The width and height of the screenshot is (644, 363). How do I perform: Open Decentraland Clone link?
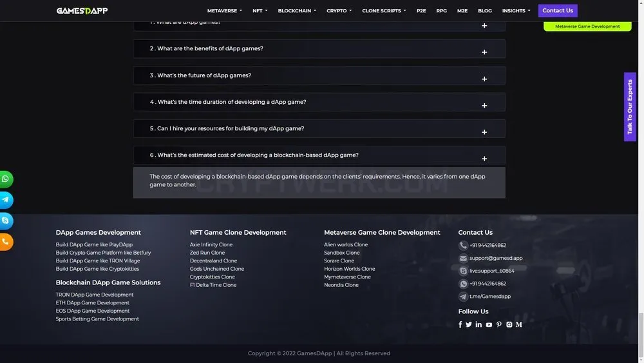pos(213,260)
